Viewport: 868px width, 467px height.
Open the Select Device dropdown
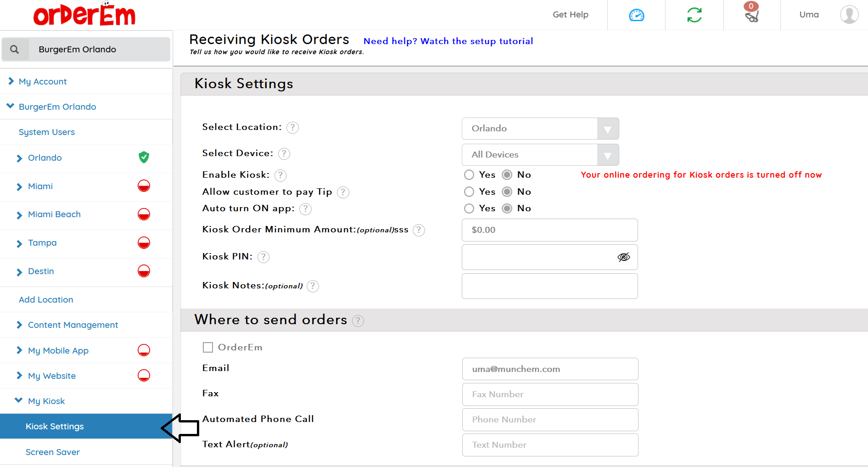(x=540, y=155)
